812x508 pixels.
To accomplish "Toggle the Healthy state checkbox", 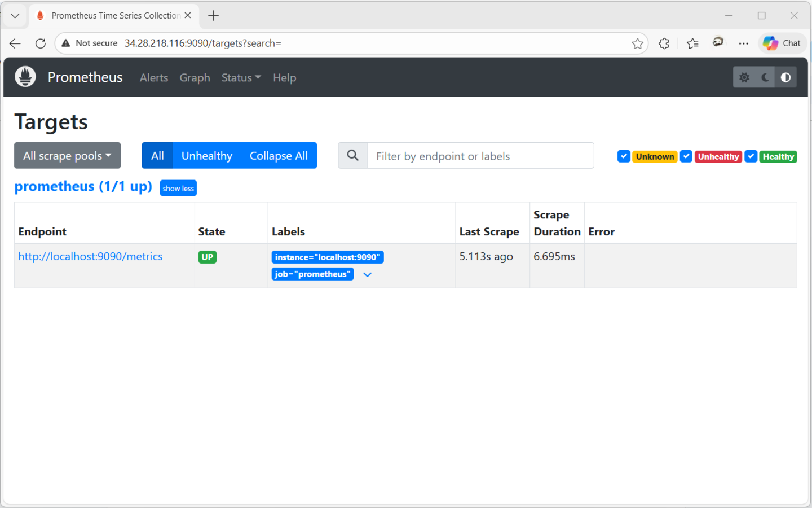I will pyautogui.click(x=751, y=156).
